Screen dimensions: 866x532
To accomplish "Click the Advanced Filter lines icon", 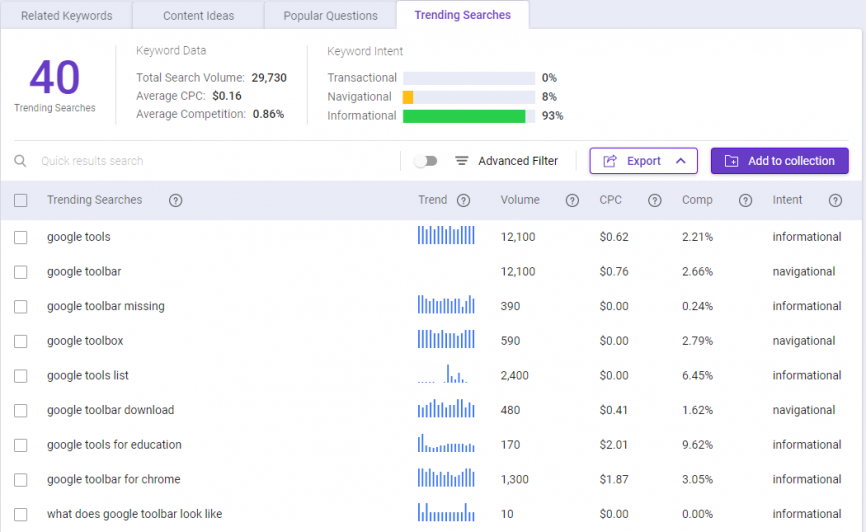I will [x=462, y=161].
